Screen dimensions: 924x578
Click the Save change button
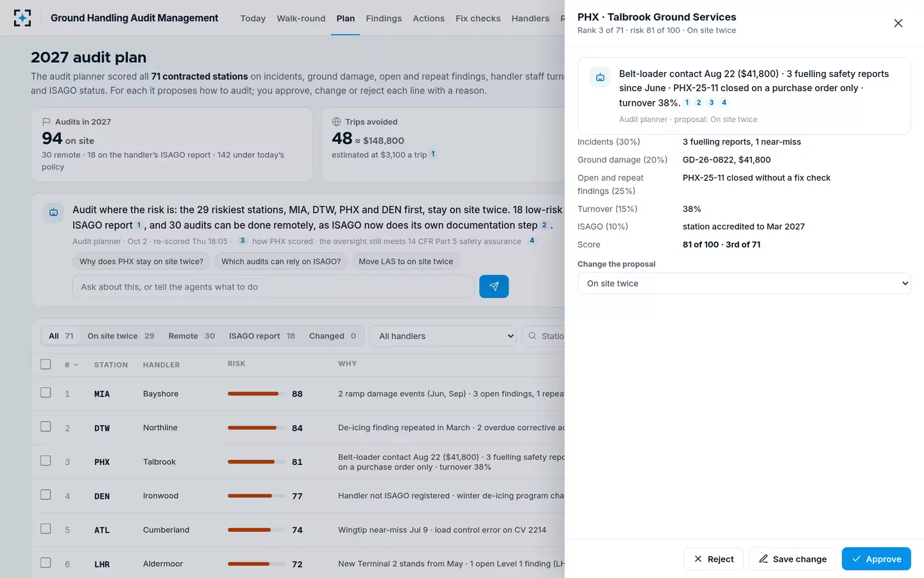tap(792, 559)
